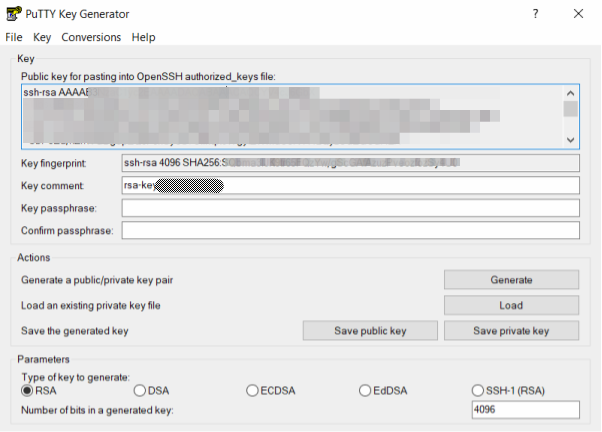Click the help question mark button
Image resolution: width=602 pixels, height=432 pixels.
pos(536,14)
